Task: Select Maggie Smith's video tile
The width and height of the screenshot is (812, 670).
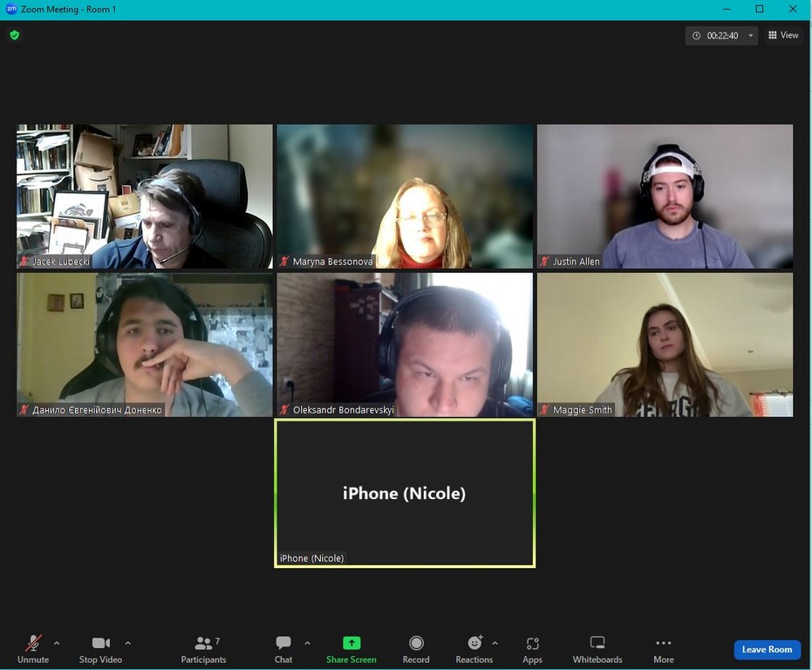Action: tap(665, 345)
